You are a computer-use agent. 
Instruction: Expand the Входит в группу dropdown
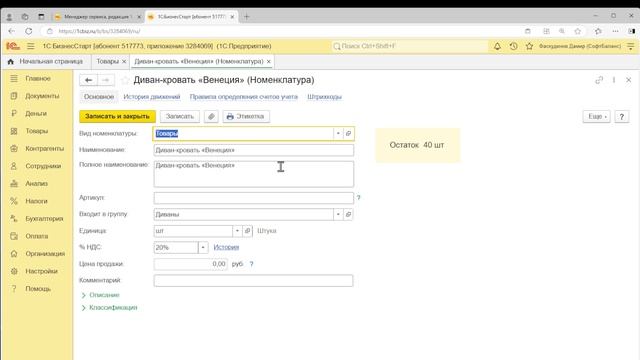tap(338, 214)
